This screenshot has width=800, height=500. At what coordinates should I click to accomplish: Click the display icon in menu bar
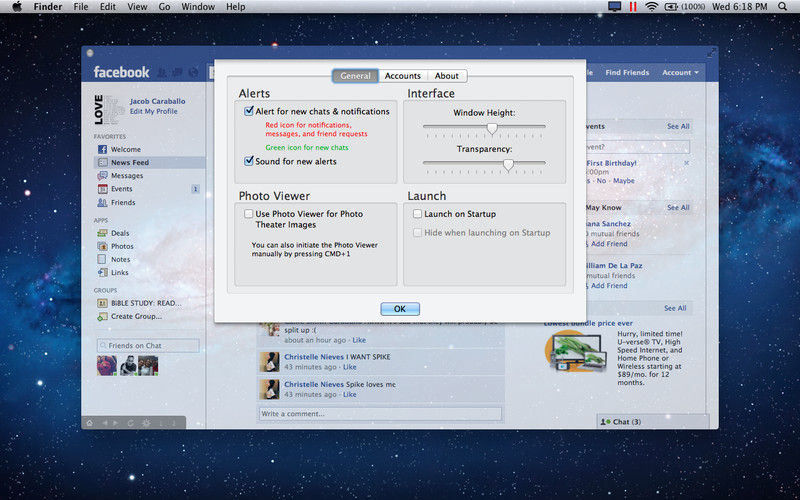(615, 7)
